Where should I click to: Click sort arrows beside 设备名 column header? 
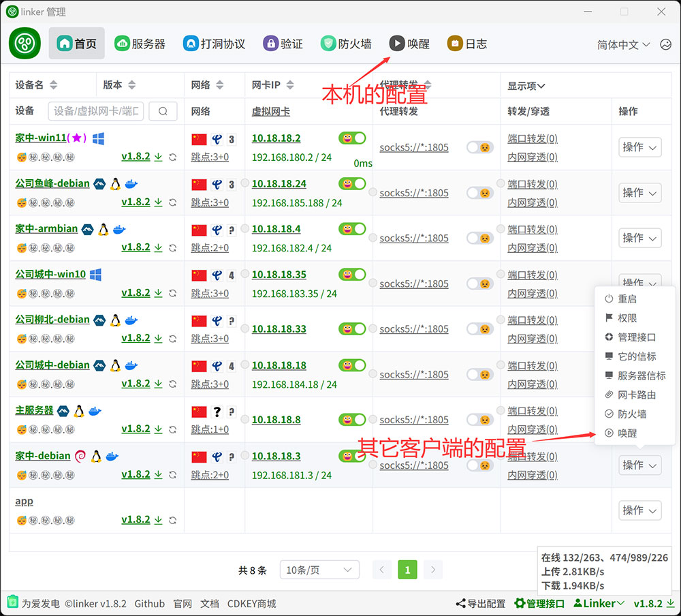[x=54, y=85]
